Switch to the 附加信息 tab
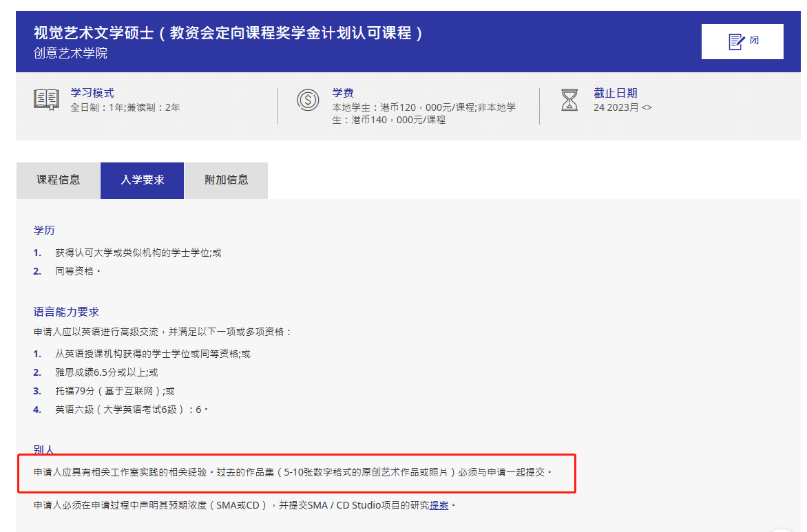Screen dimensions: 807x532 (227, 180)
